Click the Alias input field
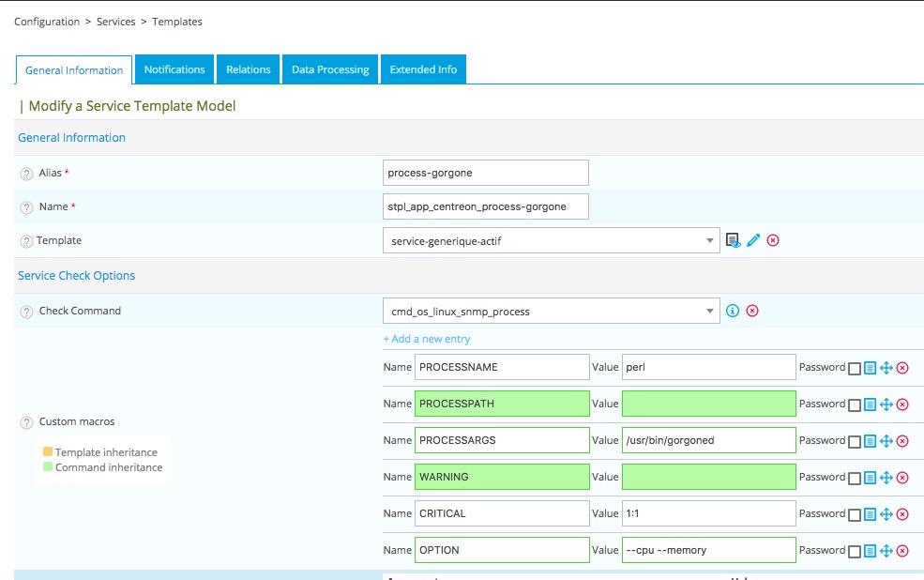924x580 pixels. (x=486, y=173)
